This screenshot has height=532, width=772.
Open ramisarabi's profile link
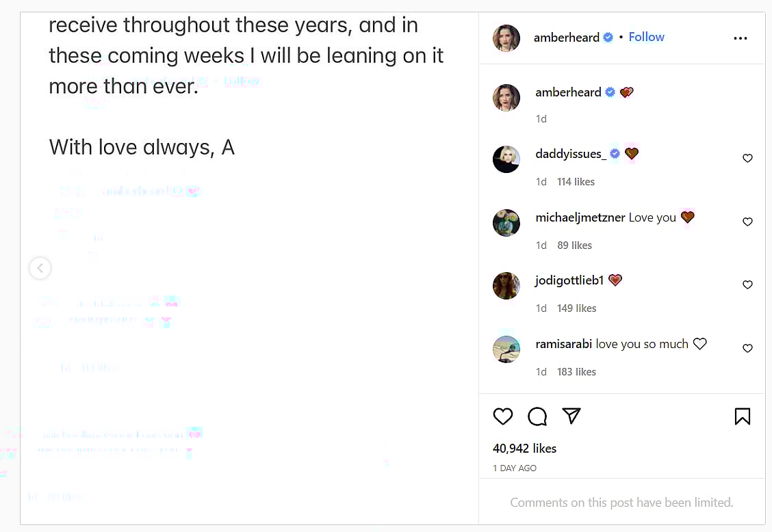pos(563,344)
